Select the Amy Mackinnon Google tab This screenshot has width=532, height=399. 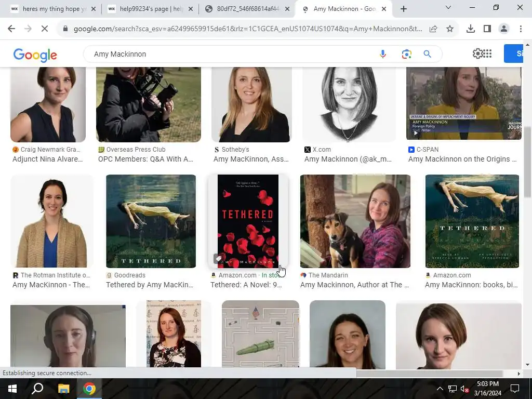tap(343, 9)
